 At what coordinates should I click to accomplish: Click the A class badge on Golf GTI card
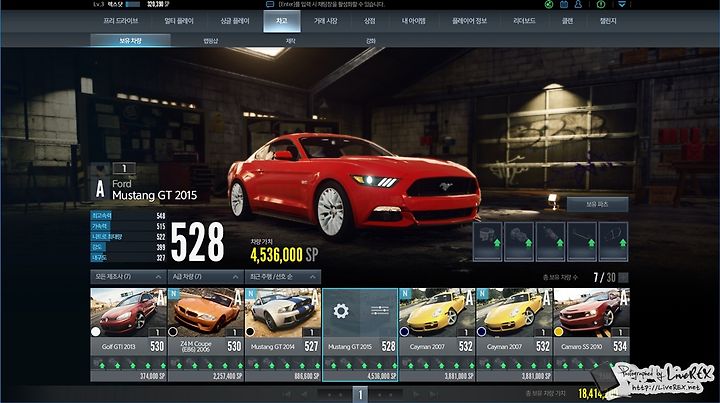pos(161,299)
